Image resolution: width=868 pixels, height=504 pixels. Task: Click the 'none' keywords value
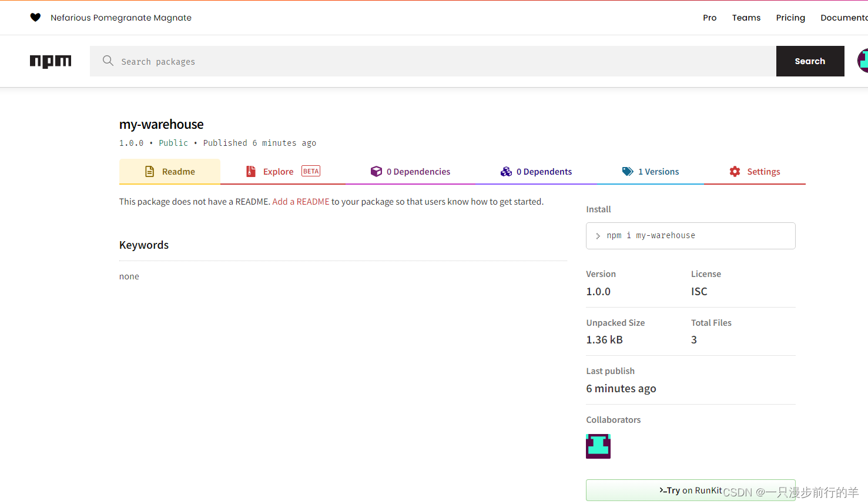pyautogui.click(x=129, y=276)
